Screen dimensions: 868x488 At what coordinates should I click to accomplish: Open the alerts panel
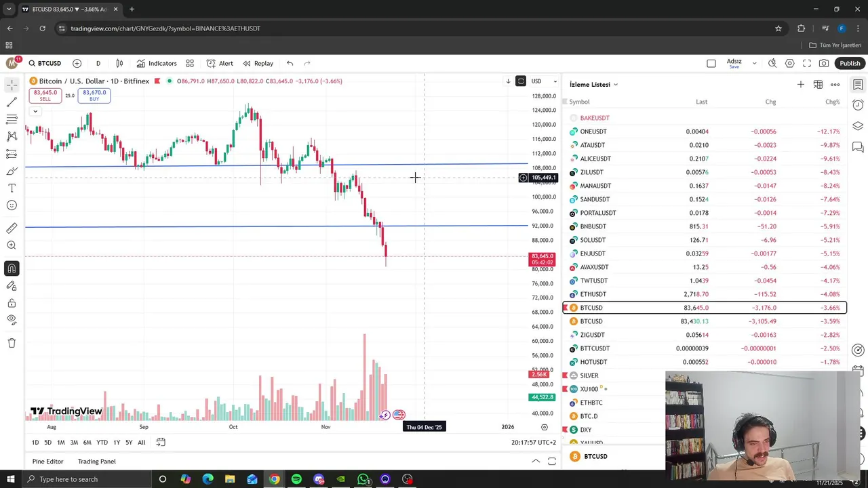click(858, 105)
